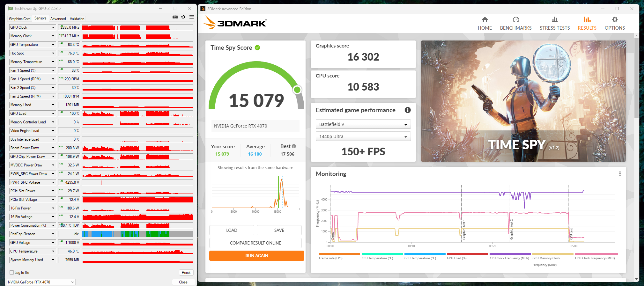Image resolution: width=644 pixels, height=286 pixels.
Task: Click the 3DMark title bar app icon
Action: [203, 9]
